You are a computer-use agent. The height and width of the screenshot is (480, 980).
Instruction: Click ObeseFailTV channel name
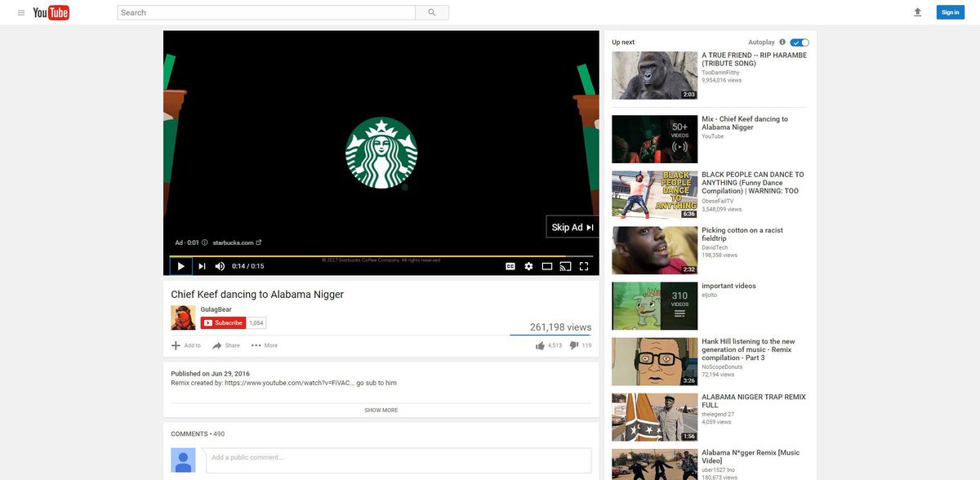click(717, 201)
